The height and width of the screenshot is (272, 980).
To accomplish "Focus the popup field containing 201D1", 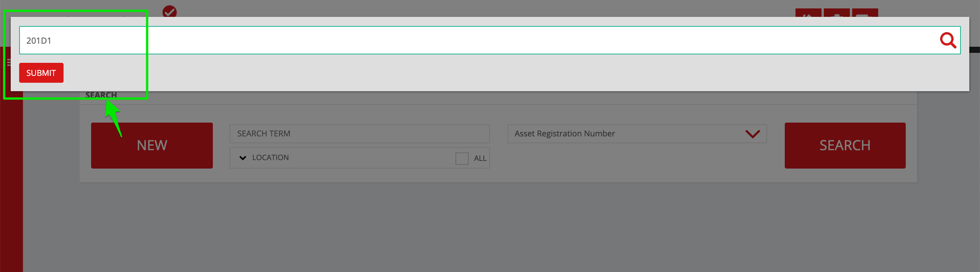I will (490, 40).
